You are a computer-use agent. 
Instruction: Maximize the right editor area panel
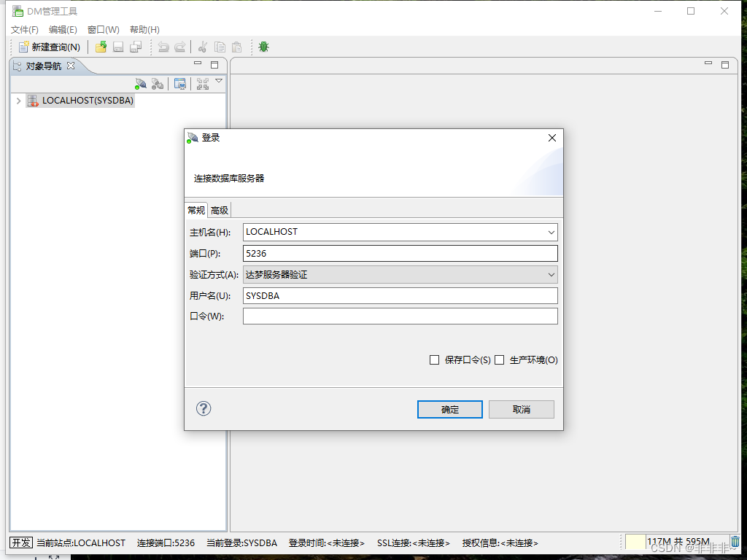725,65
